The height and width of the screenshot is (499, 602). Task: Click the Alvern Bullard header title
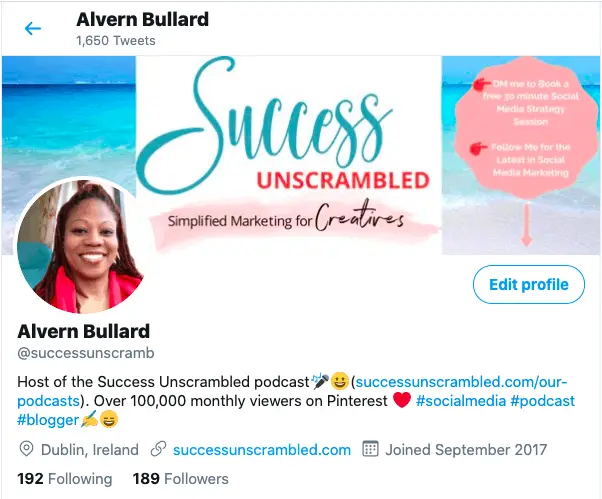click(142, 20)
